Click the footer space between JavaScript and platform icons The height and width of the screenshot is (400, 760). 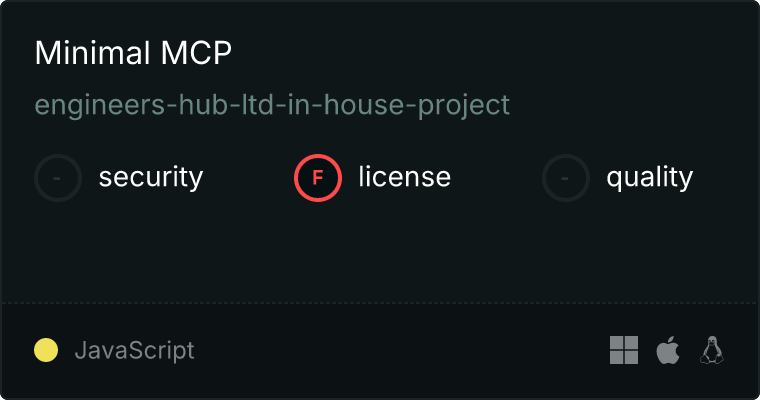tap(402, 350)
